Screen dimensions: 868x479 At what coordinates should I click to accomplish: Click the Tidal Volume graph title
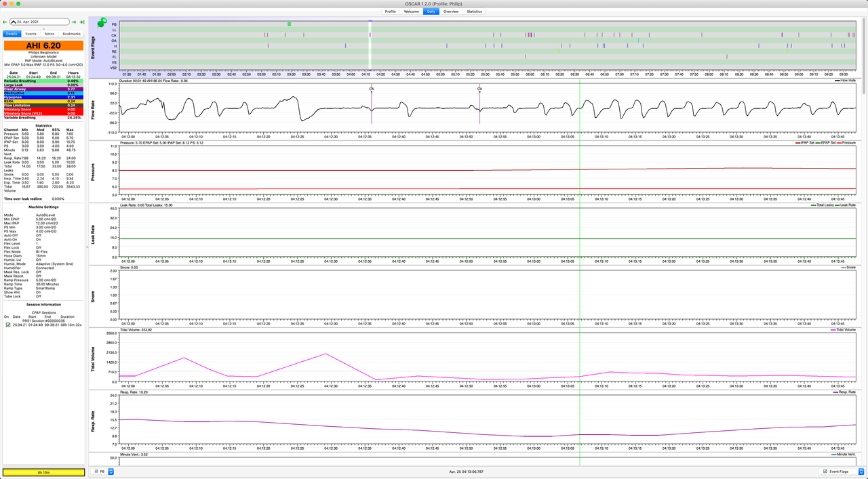(94, 360)
